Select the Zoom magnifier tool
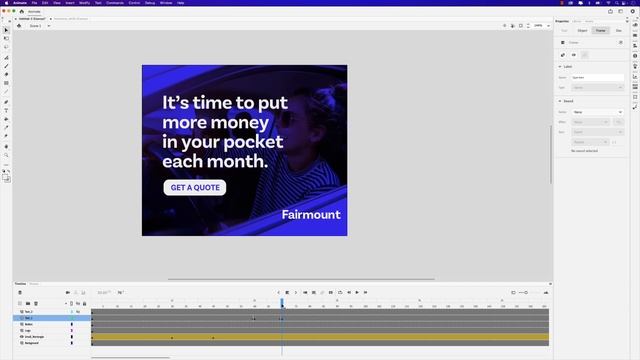640x360 pixels. [x=6, y=155]
